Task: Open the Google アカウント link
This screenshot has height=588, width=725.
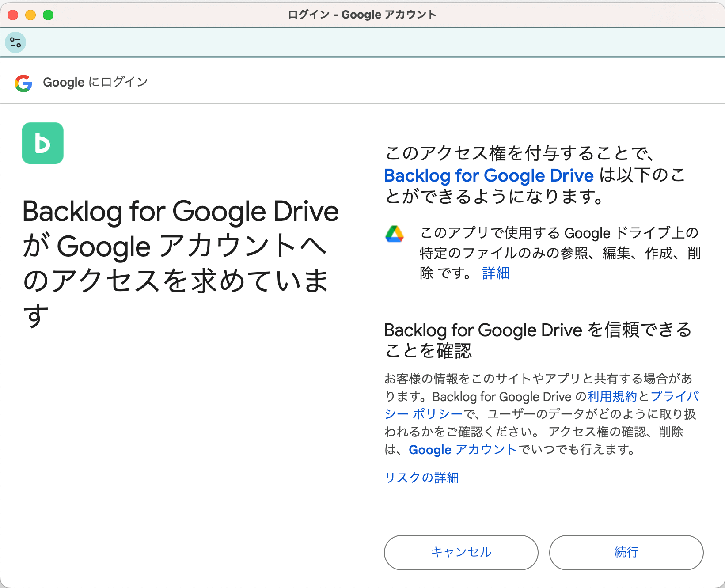Action: point(463,449)
